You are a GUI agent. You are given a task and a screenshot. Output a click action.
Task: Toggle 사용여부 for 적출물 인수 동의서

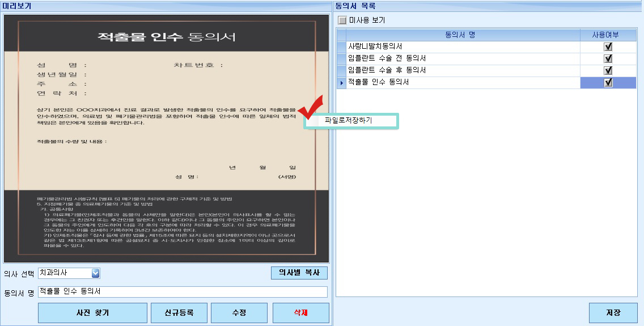pyautogui.click(x=608, y=83)
